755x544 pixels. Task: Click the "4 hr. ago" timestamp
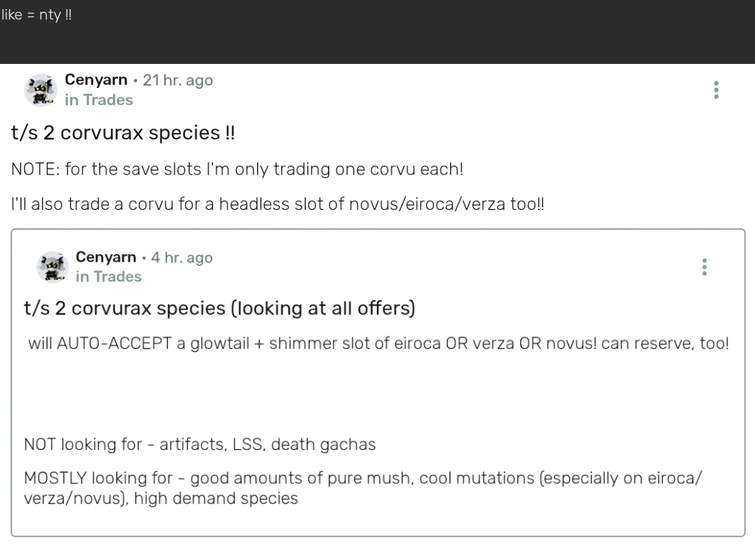pos(182,257)
